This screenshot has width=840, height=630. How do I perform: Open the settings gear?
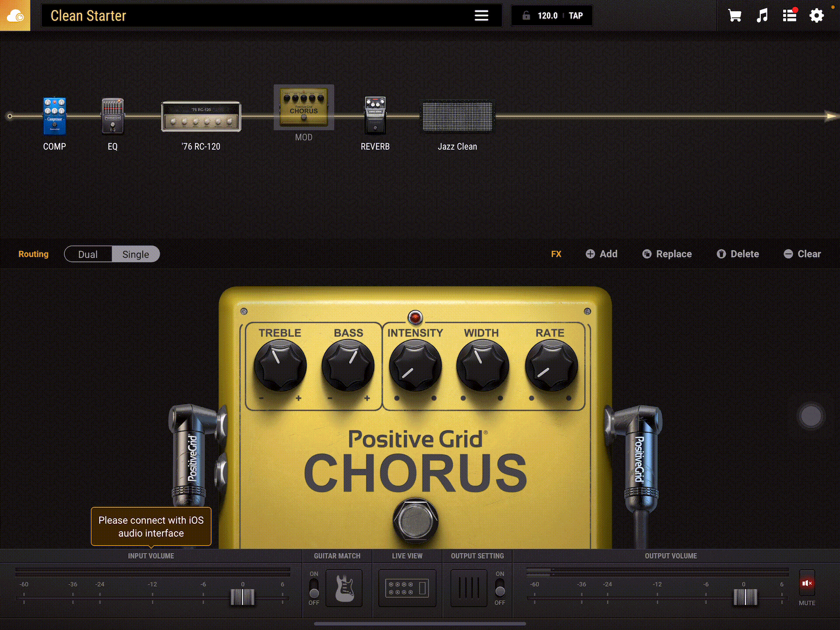pyautogui.click(x=816, y=16)
